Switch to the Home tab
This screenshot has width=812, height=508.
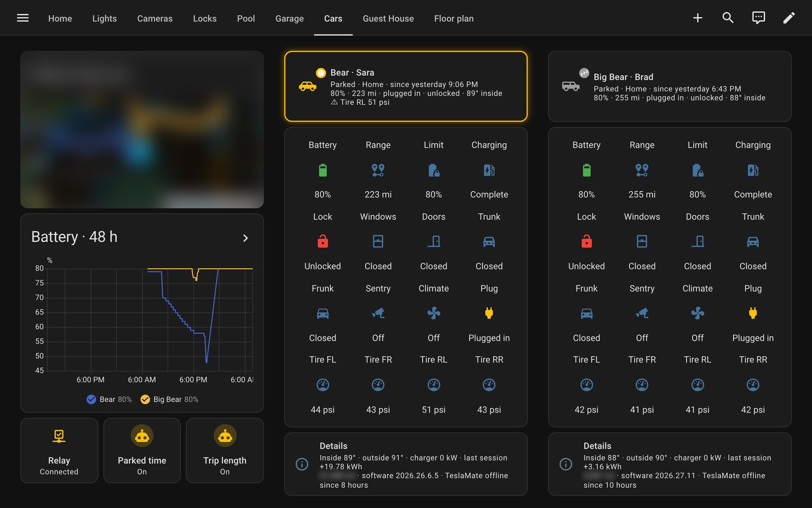coord(60,18)
